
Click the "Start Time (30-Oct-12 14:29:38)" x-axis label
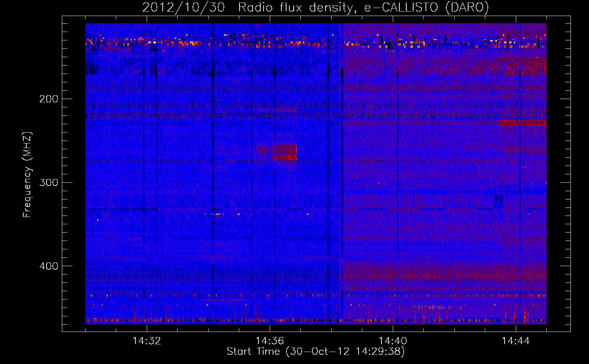click(x=316, y=352)
